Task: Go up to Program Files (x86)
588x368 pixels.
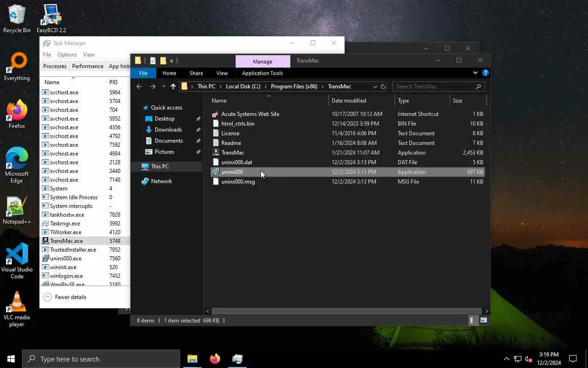Action: (173, 86)
